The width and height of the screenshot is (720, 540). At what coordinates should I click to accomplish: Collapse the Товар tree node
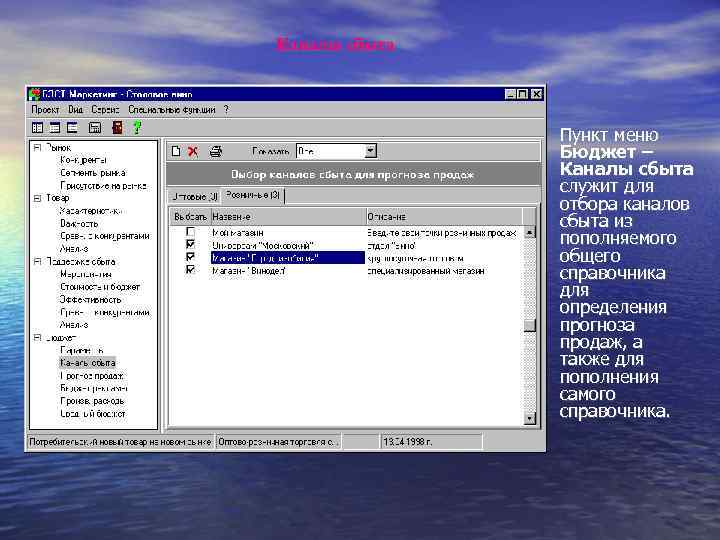(37, 198)
